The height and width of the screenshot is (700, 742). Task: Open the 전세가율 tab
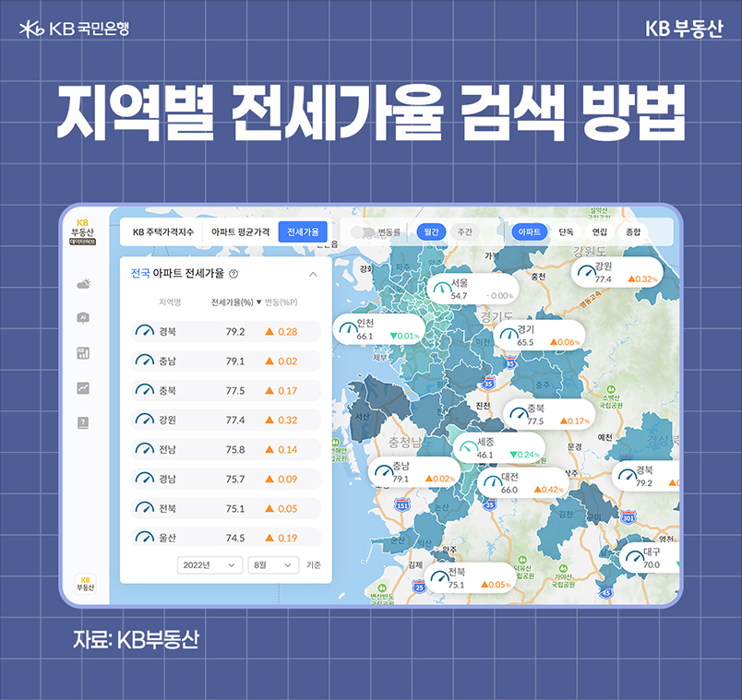(x=303, y=231)
